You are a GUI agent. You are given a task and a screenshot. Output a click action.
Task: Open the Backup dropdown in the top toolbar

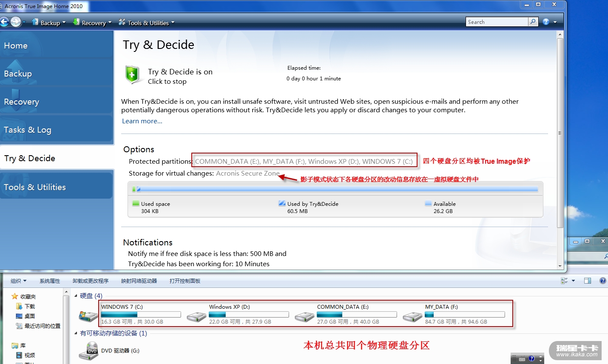tap(49, 23)
